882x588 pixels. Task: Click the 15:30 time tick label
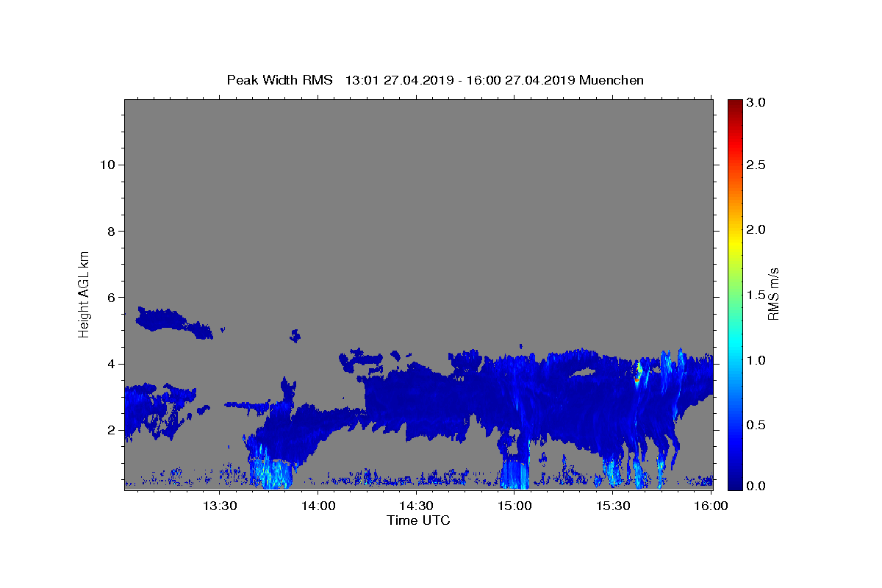pyautogui.click(x=612, y=506)
